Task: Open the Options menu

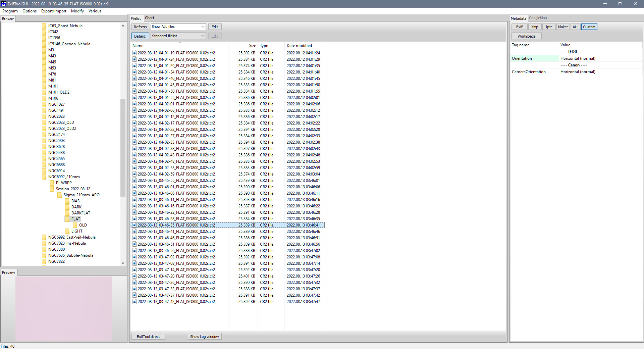Action: [30, 11]
